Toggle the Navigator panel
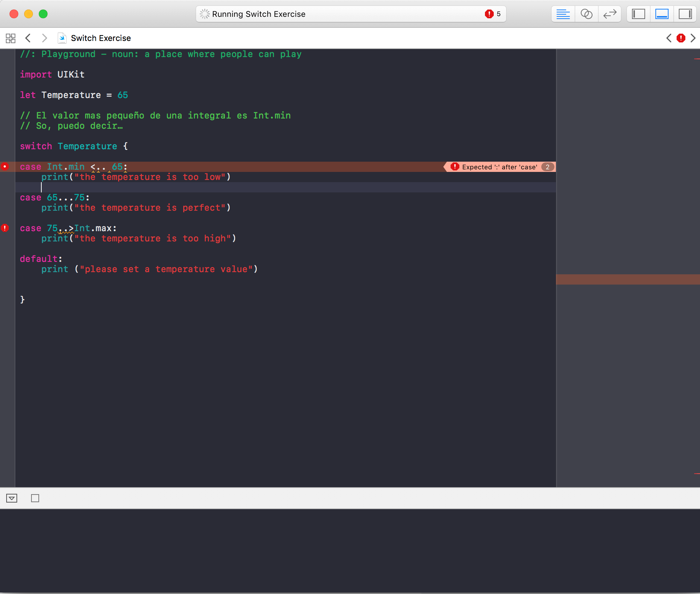This screenshot has height=594, width=700. (638, 14)
